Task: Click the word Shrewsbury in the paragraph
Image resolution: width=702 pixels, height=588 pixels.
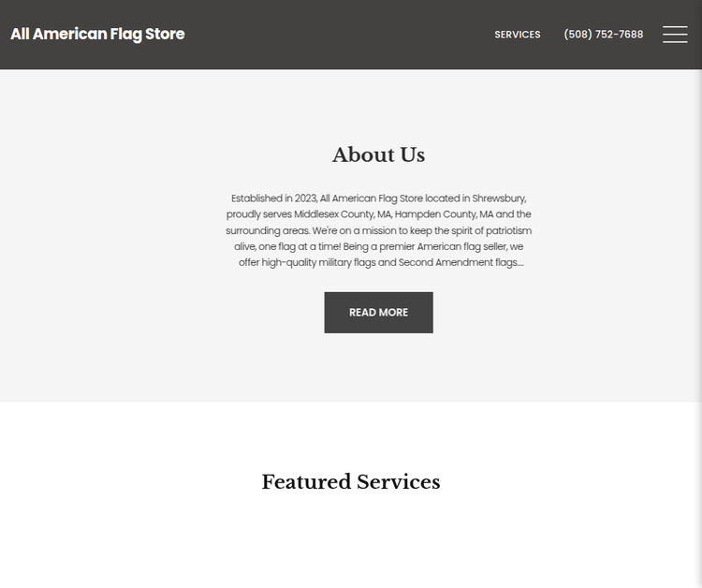Action: click(x=499, y=198)
